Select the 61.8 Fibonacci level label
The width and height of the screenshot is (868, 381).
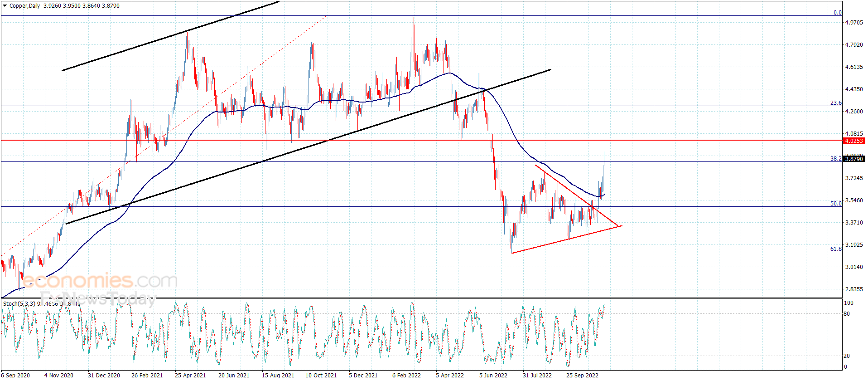pyautogui.click(x=836, y=249)
